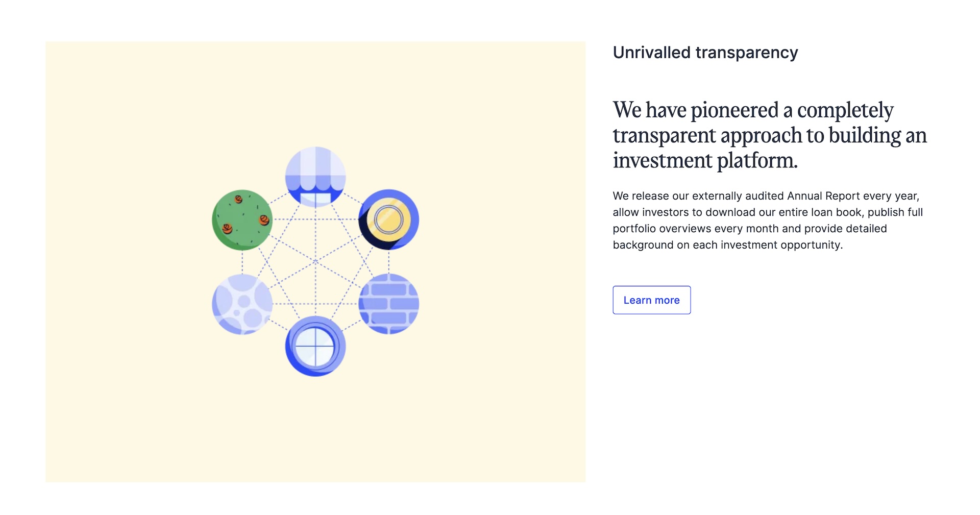The image size is (980, 515).
Task: Click the "Unrivalled transparency" heading
Action: click(705, 53)
